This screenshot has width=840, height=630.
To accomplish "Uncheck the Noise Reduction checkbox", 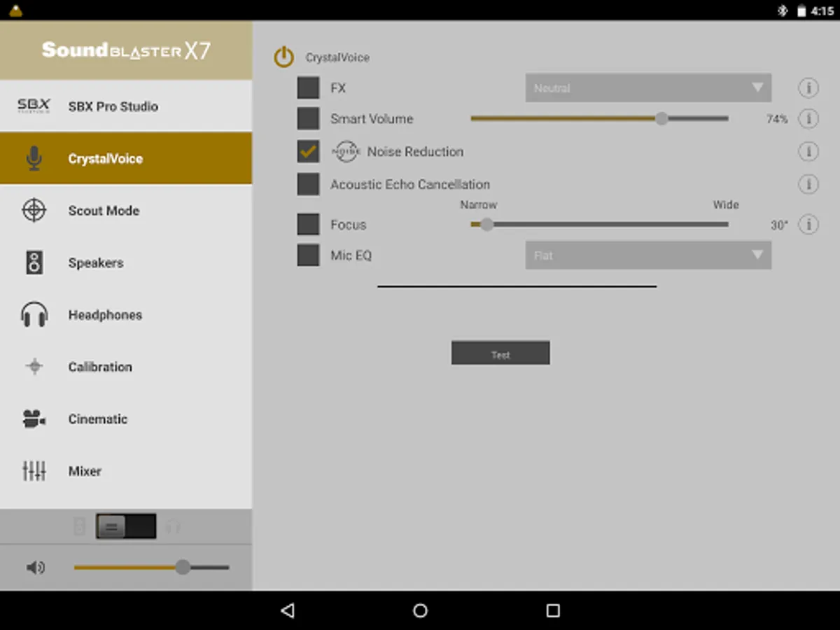I will pos(308,151).
